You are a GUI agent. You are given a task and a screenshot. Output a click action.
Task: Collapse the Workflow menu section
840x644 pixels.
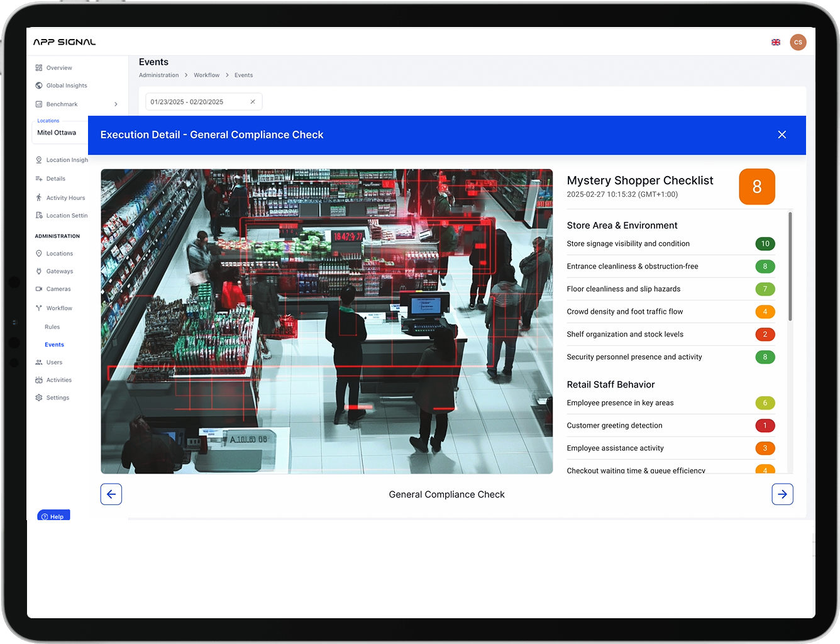click(59, 308)
